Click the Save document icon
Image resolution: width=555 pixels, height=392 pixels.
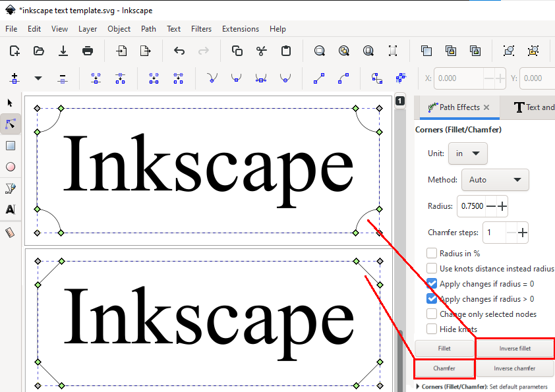pos(63,51)
